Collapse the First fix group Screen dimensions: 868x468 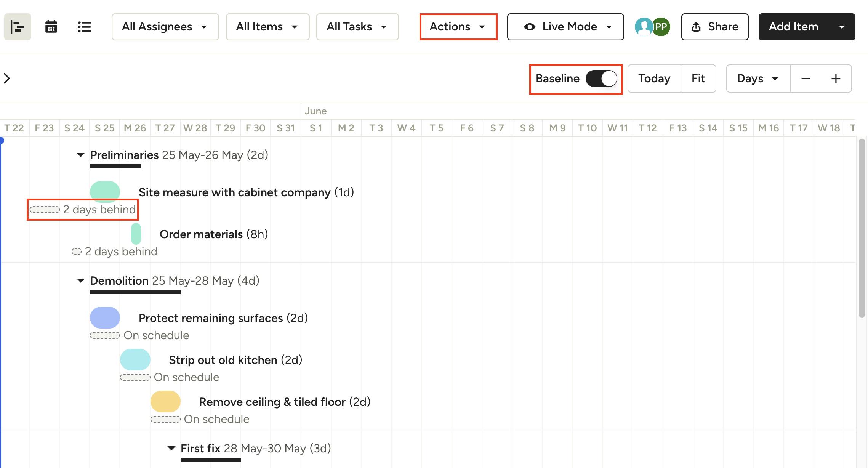[x=171, y=448]
